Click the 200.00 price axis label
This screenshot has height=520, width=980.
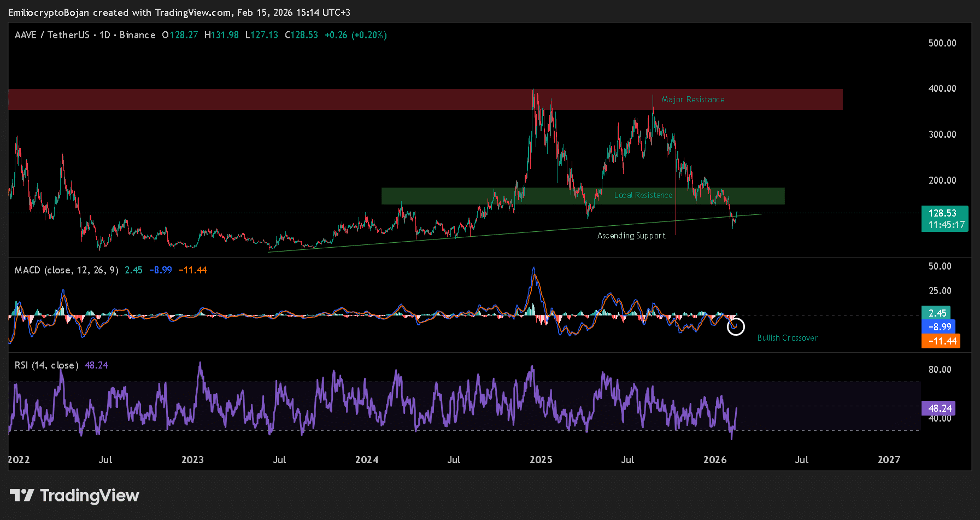click(942, 180)
